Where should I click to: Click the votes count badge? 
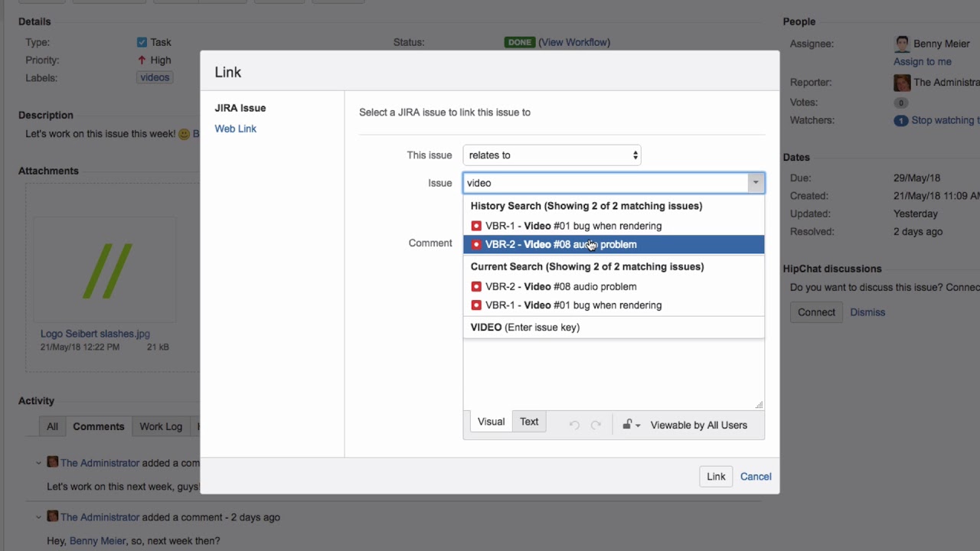point(901,103)
